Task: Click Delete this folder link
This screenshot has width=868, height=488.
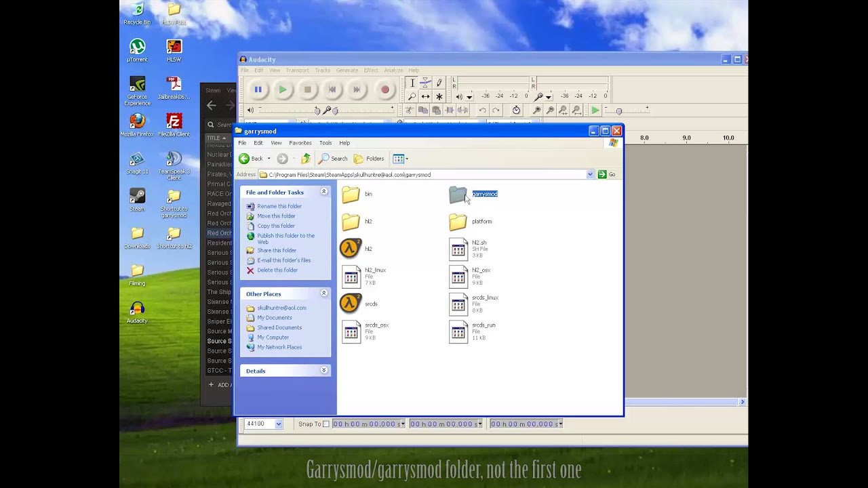Action: pos(277,270)
